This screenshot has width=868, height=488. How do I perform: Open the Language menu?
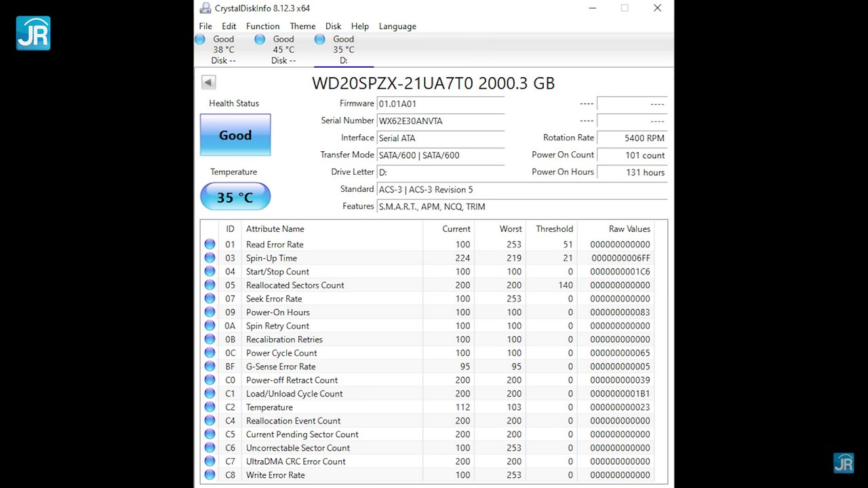click(x=397, y=26)
